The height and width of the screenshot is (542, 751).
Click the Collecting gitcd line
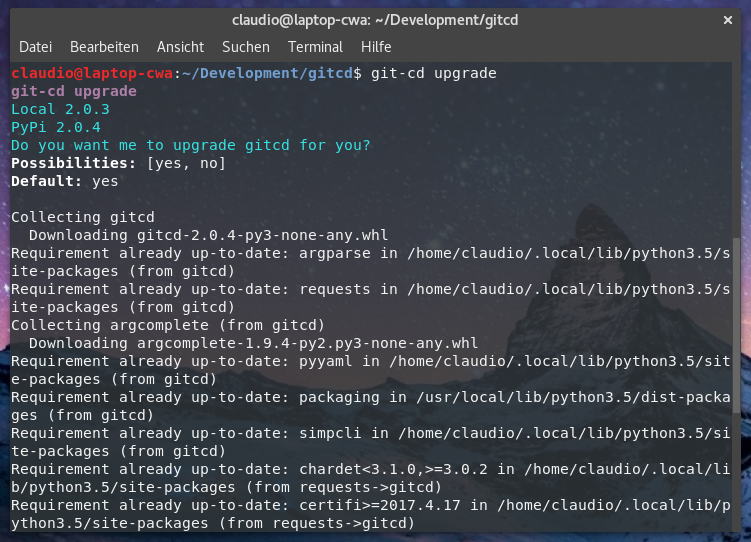click(x=83, y=217)
